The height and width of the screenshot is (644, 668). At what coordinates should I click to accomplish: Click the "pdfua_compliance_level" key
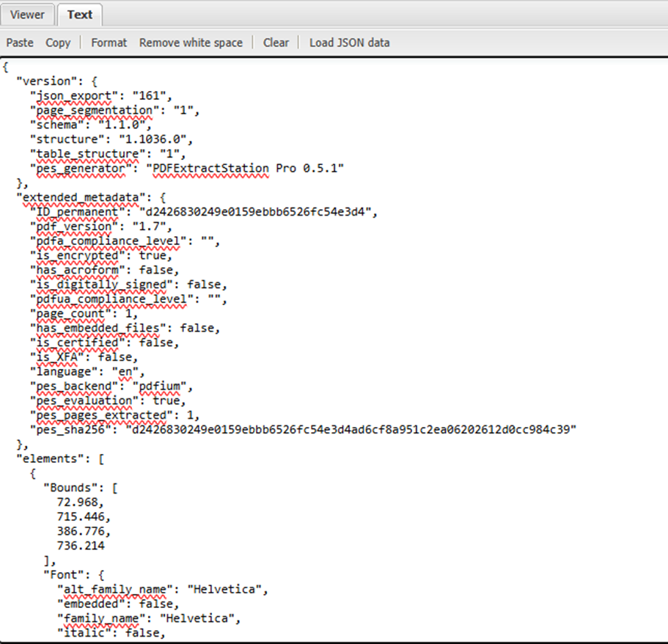click(x=111, y=299)
